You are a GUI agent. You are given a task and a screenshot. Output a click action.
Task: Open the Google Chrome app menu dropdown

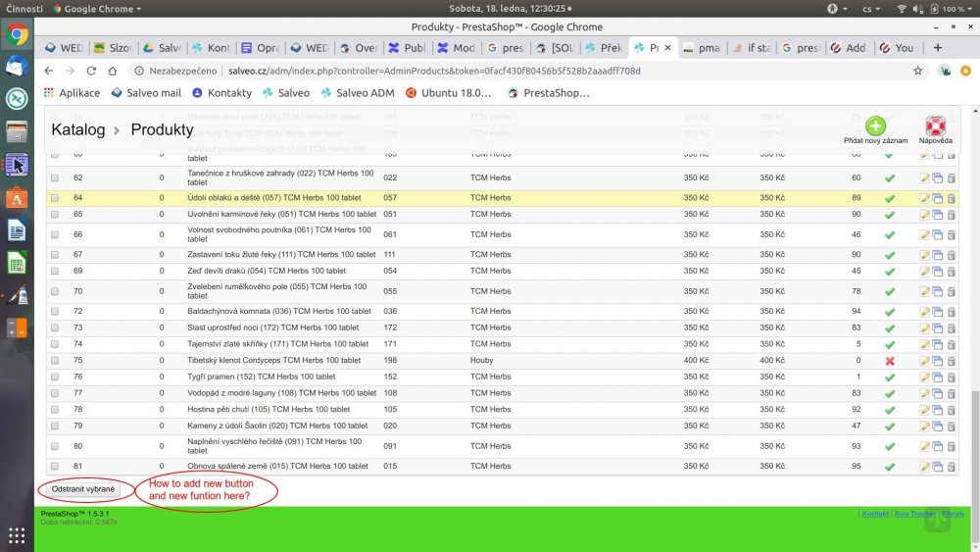pyautogui.click(x=97, y=9)
